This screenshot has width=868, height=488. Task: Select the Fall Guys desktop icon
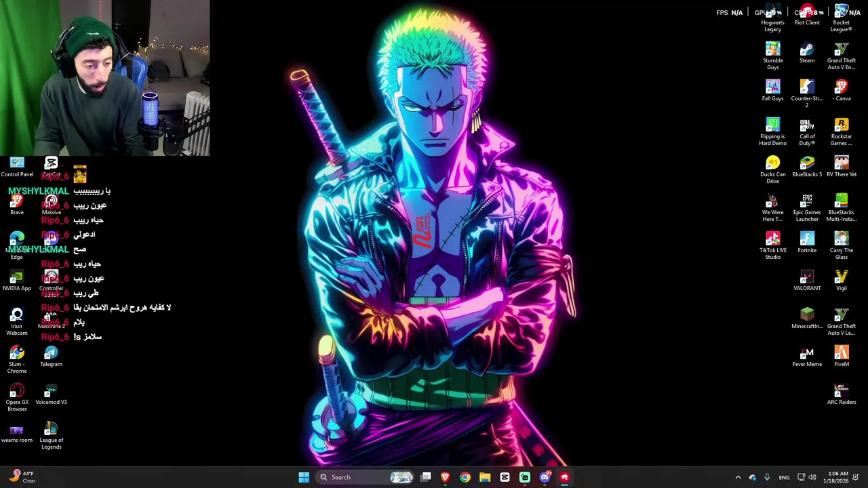772,91
